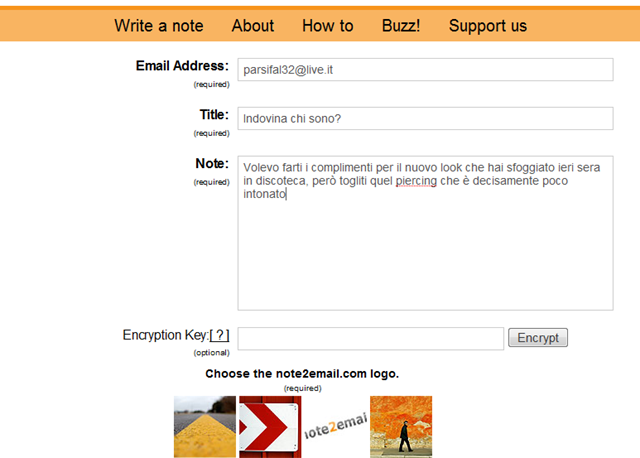Image resolution: width=640 pixels, height=458 pixels.
Task: Click inside the Note text area
Action: (425, 233)
